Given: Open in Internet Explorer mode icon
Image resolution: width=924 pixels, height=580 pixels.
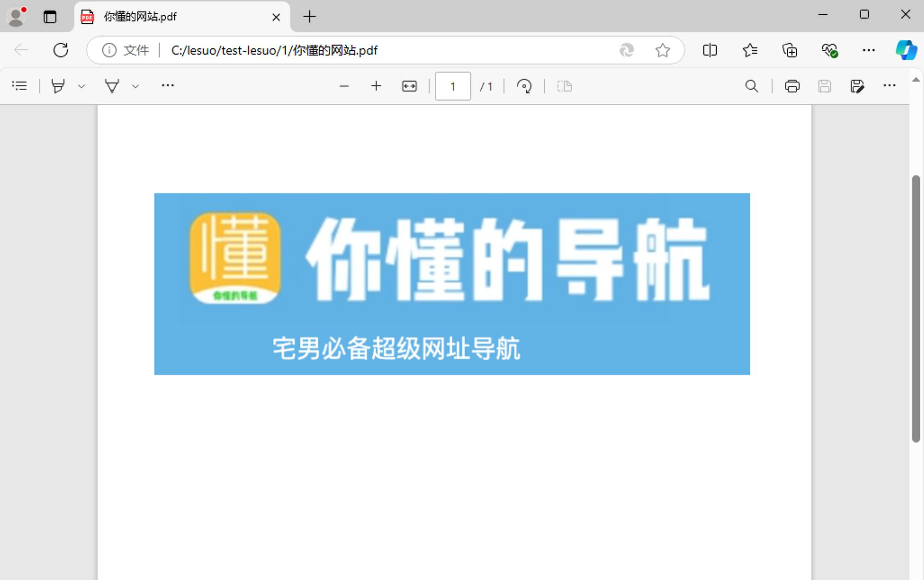Looking at the screenshot, I should coord(626,50).
